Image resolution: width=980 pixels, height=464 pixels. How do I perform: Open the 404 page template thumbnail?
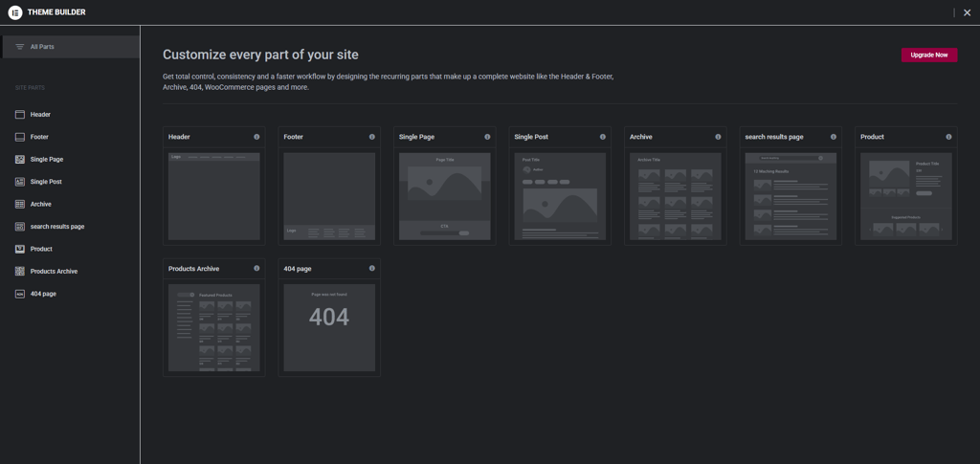[x=329, y=328]
